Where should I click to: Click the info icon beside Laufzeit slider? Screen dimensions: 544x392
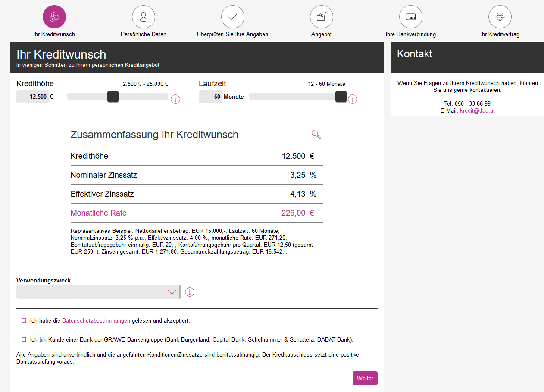click(x=353, y=99)
